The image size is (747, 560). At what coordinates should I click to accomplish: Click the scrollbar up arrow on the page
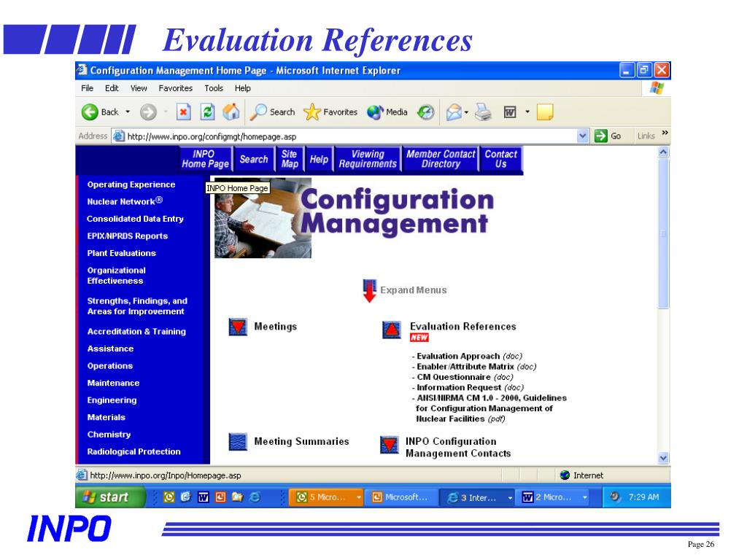point(663,152)
